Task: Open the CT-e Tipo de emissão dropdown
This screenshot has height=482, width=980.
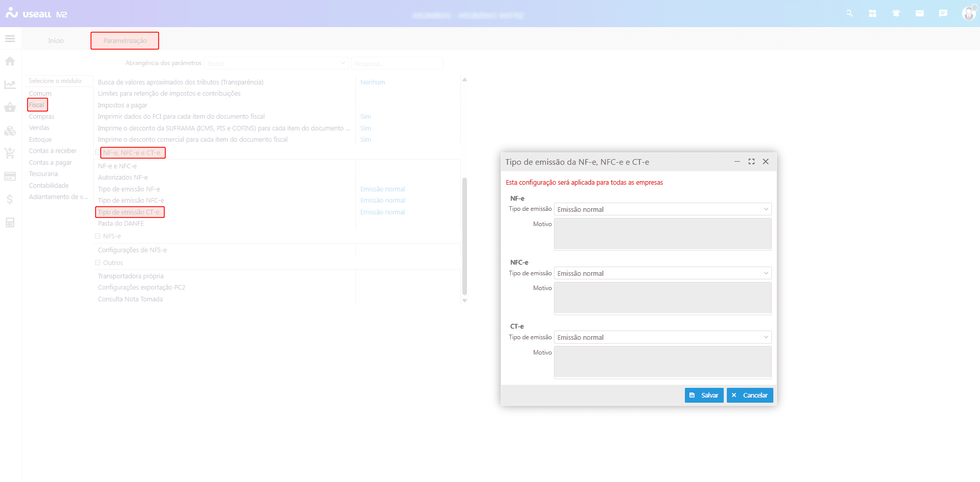Action: pos(662,337)
